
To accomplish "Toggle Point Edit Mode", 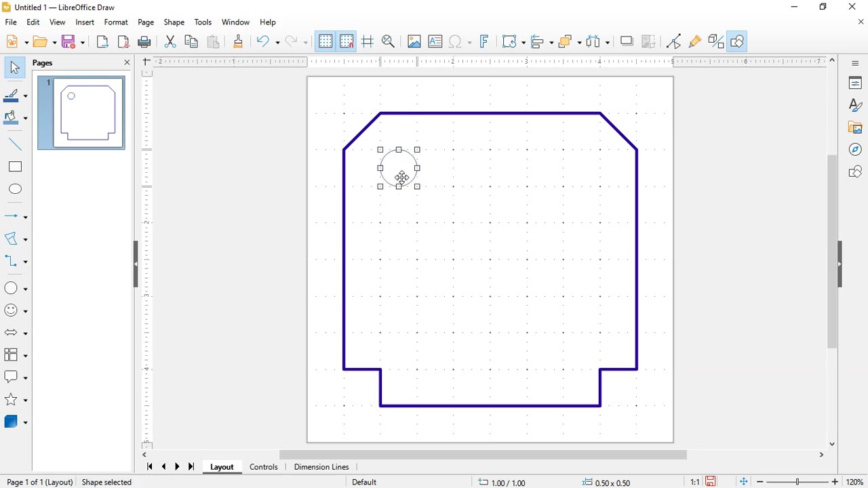I will click(x=674, y=41).
